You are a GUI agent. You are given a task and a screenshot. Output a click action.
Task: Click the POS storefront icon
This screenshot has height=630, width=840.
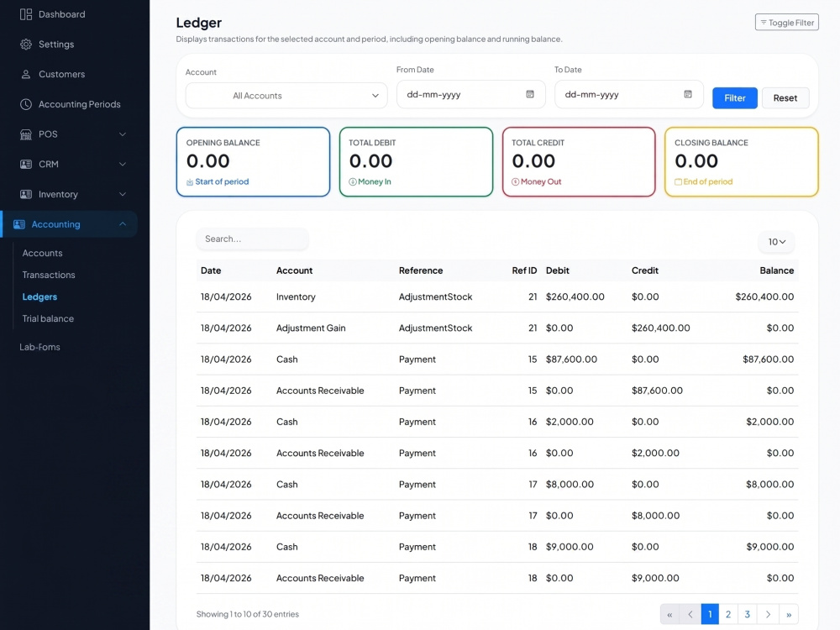click(x=26, y=134)
